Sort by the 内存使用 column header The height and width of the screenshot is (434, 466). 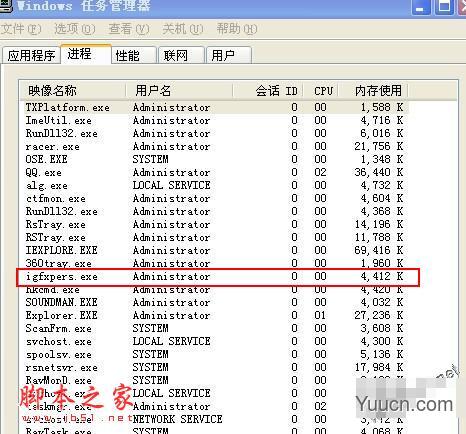[x=373, y=91]
